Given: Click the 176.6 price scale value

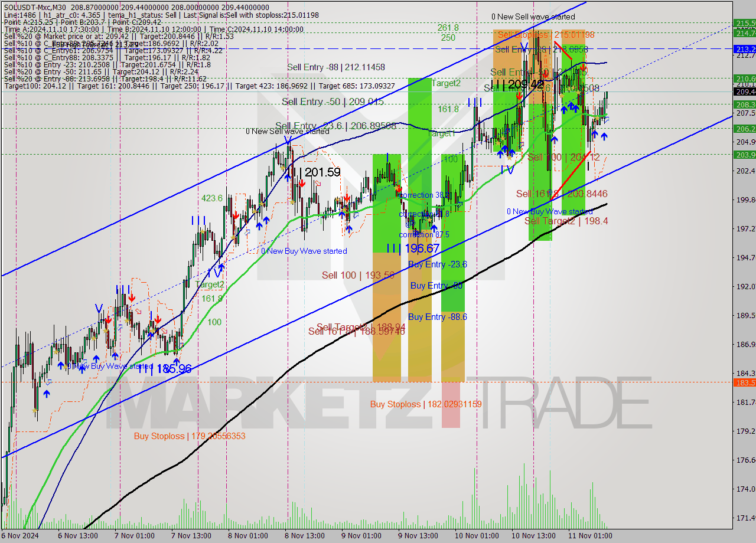Looking at the screenshot, I should tap(745, 460).
